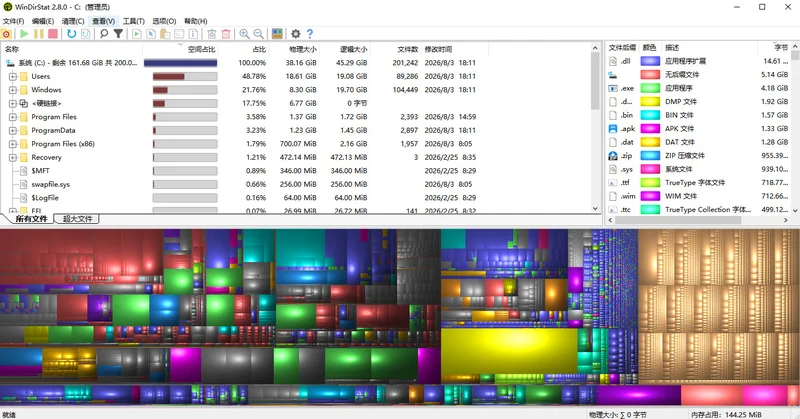Stop the scan with the red square icon
Image resolution: width=800 pixels, height=419 pixels.
53,34
